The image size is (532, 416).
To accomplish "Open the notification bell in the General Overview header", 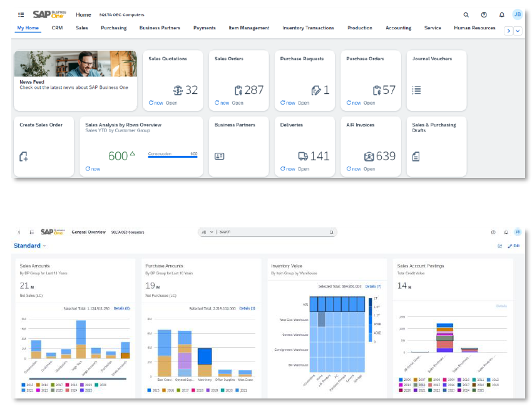I will [506, 232].
